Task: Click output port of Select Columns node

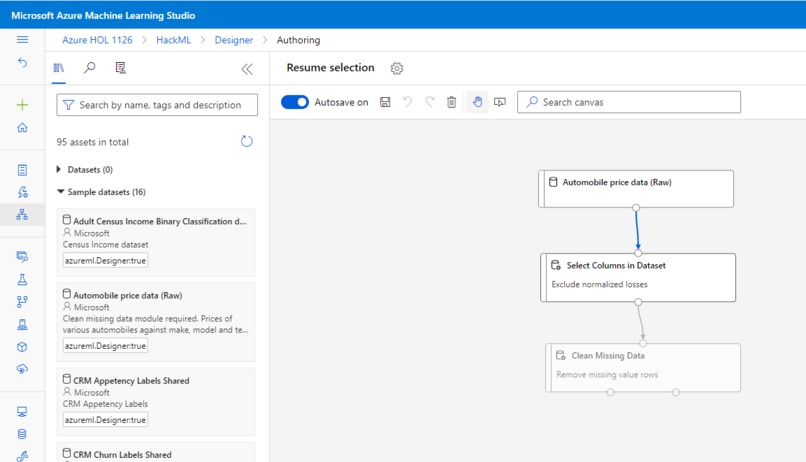Action: [638, 302]
